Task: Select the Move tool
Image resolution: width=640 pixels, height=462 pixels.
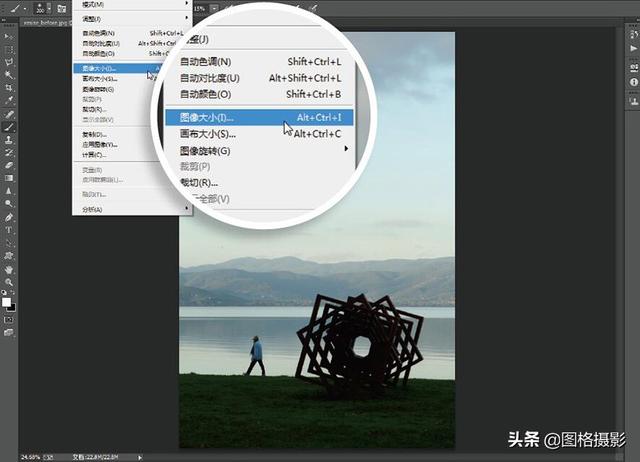Action: click(9, 37)
